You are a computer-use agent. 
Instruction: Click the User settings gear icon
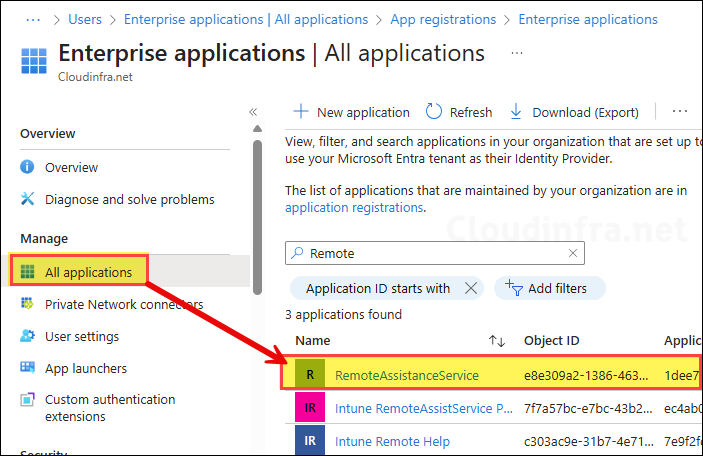point(28,336)
